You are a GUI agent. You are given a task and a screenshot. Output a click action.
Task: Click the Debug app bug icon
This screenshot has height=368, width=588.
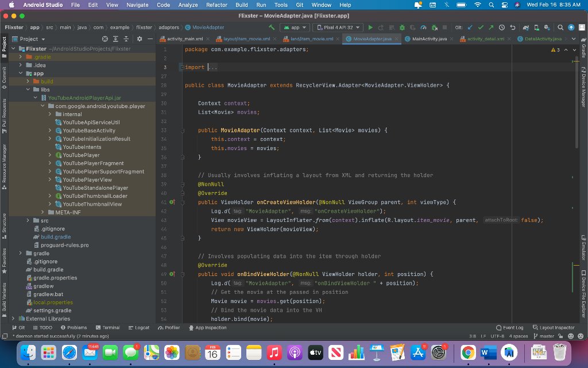click(x=402, y=28)
